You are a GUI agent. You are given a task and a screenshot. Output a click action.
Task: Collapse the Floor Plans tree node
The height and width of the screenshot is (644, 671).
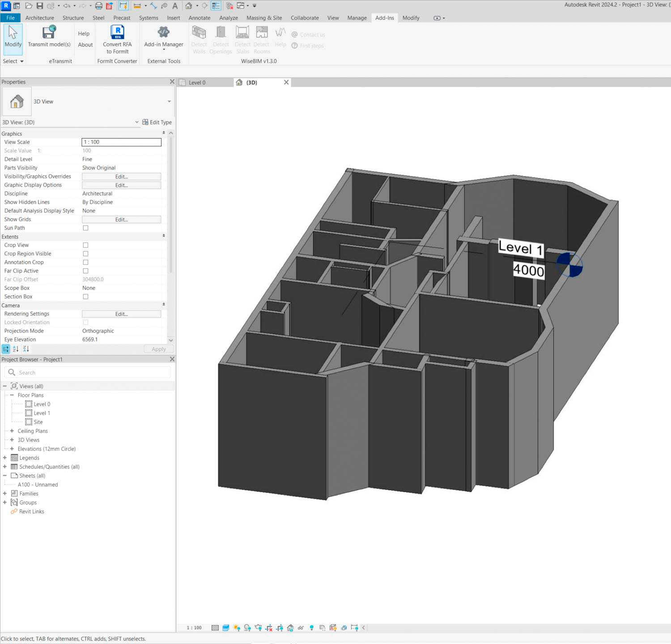[x=12, y=395]
